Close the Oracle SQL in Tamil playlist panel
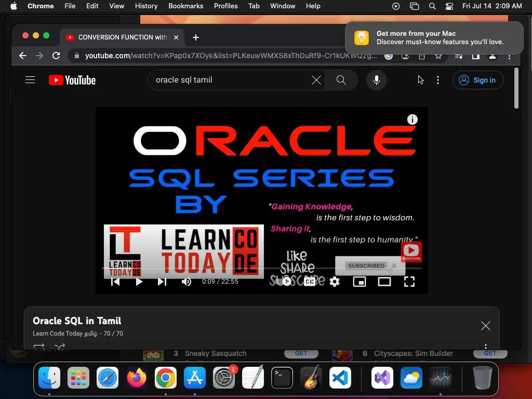This screenshot has height=399, width=532. (x=486, y=326)
